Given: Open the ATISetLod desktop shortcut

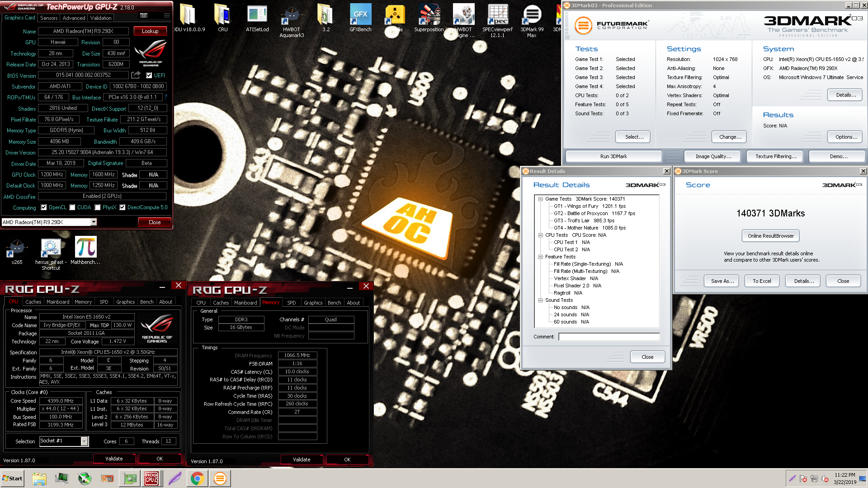Looking at the screenshot, I should point(257,18).
